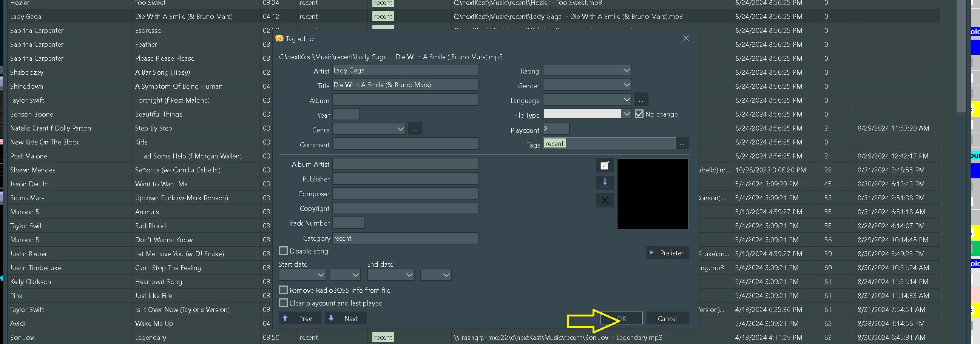
Task: Go to next track with Next
Action: 346,318
